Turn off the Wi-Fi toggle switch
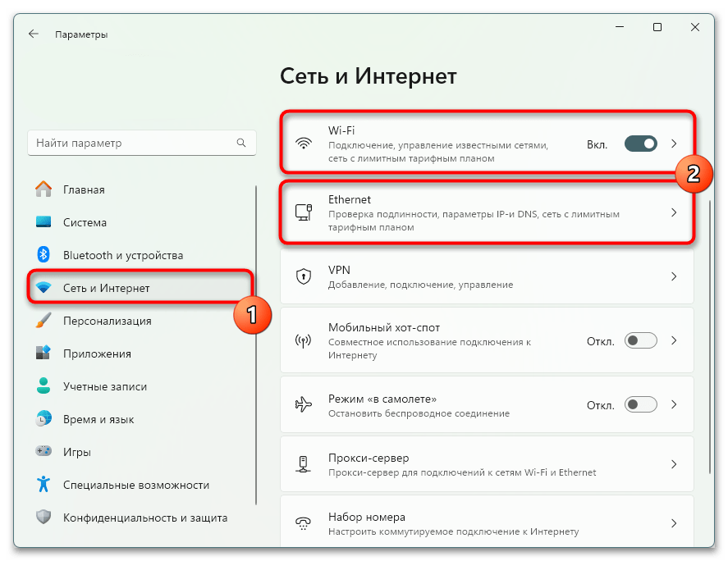Screen dimensions: 728x561 tap(641, 144)
